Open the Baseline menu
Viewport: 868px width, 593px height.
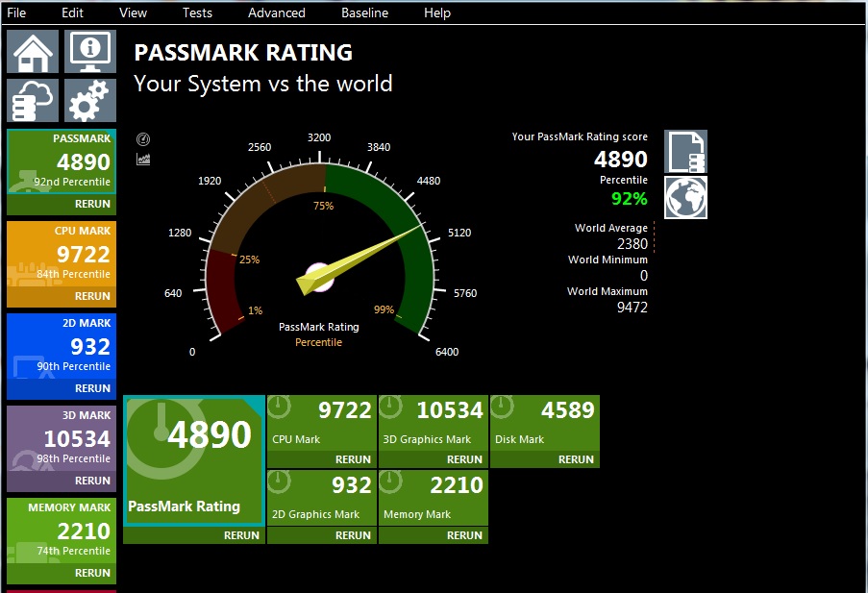click(364, 12)
